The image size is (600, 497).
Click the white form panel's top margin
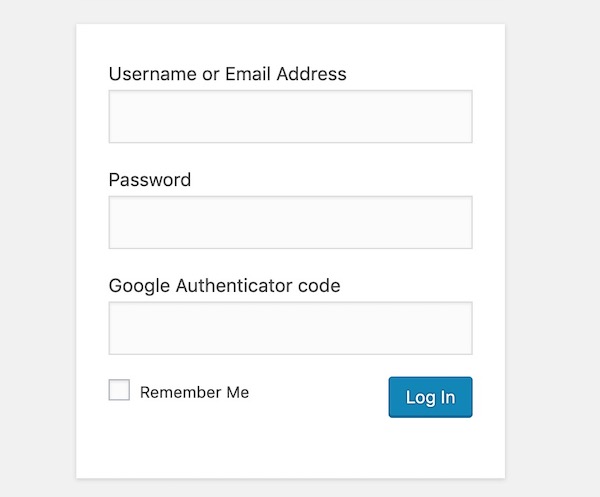[x=290, y=40]
